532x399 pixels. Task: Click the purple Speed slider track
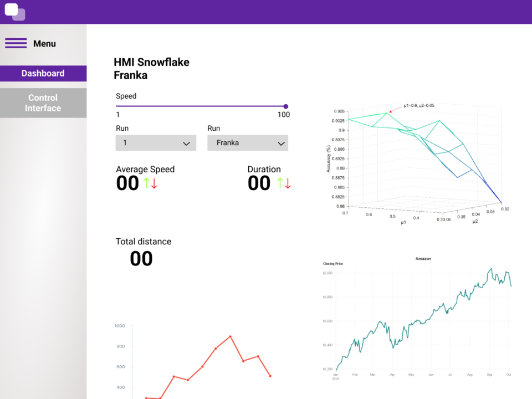point(201,106)
